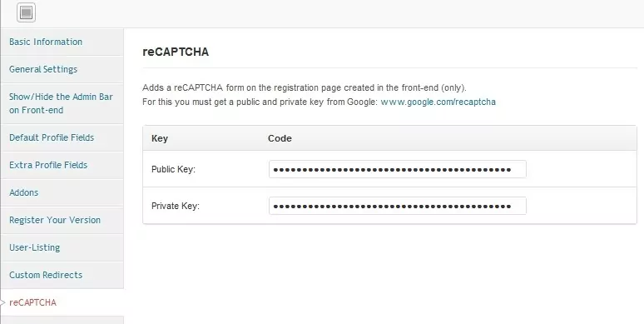
Task: Click the reCAPTCHA page heading
Action: pyautogui.click(x=176, y=52)
